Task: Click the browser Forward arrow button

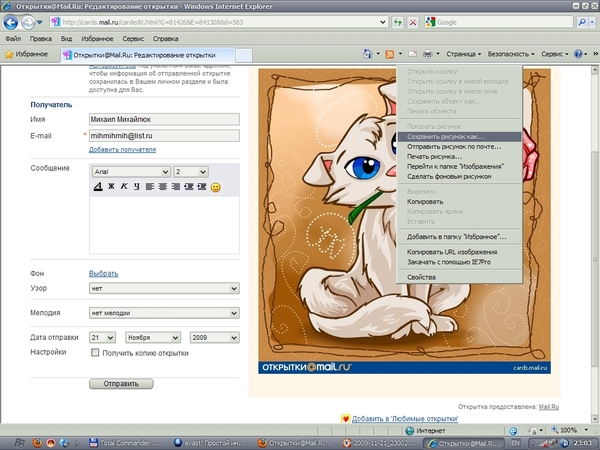Action: click(x=28, y=23)
